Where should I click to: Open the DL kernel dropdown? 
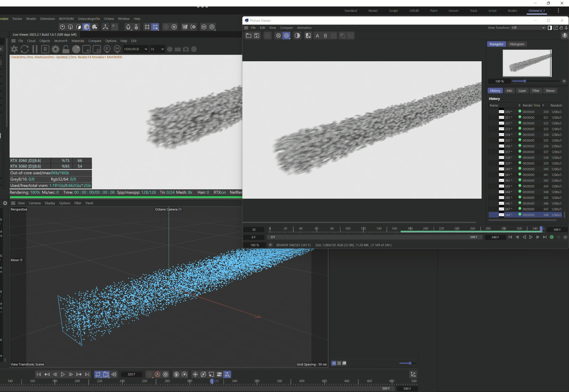[x=157, y=49]
